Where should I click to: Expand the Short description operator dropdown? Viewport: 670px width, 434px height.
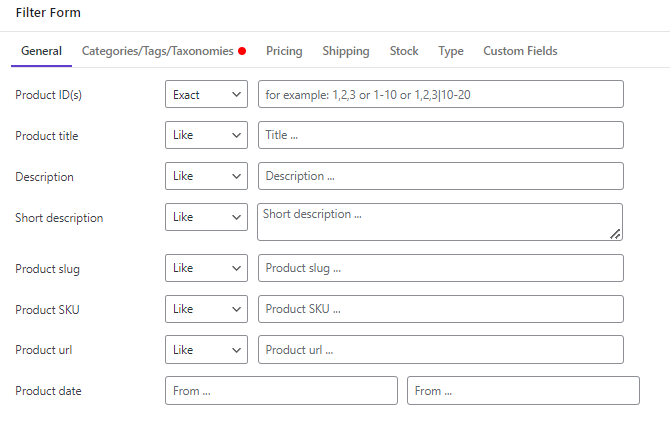[206, 217]
